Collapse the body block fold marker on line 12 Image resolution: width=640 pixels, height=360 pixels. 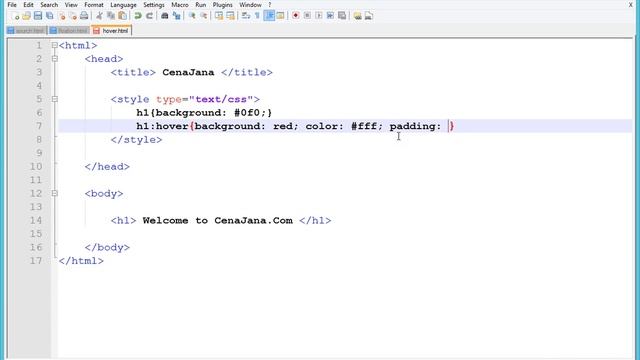tap(55, 193)
